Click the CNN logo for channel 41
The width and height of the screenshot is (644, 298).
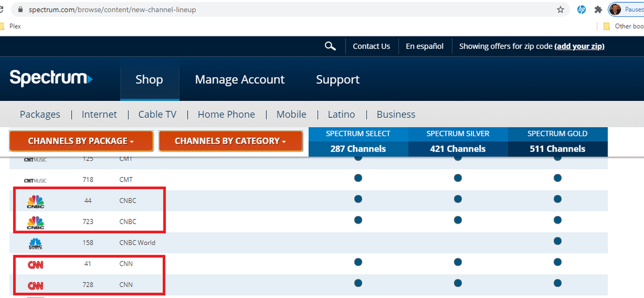[35, 265]
